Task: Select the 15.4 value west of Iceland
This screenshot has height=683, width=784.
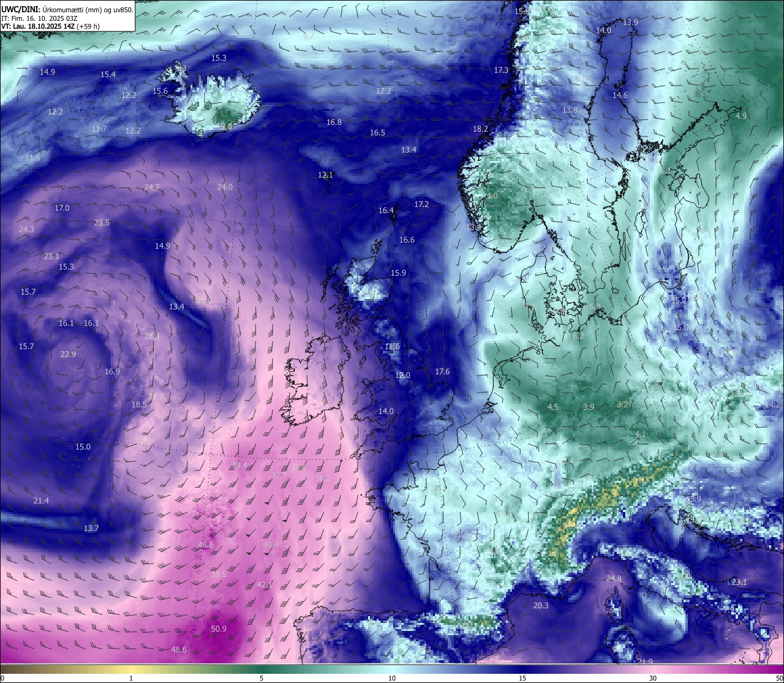Action: [108, 74]
